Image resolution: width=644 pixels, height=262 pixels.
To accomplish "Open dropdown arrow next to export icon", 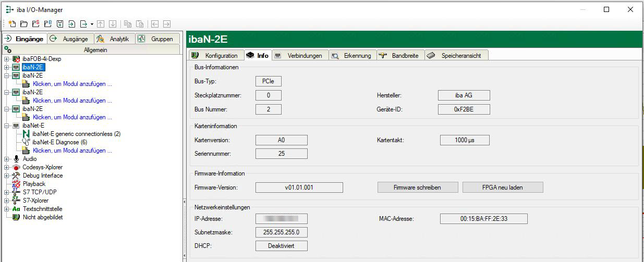I will [92, 24].
